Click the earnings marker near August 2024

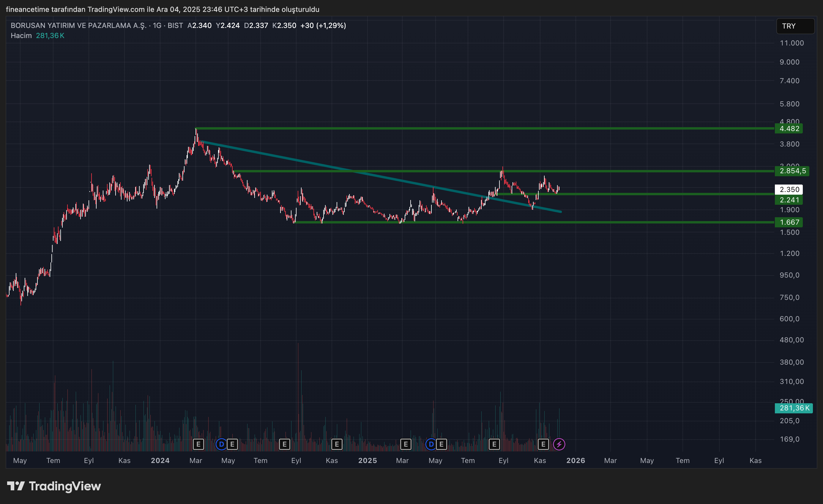(x=284, y=444)
